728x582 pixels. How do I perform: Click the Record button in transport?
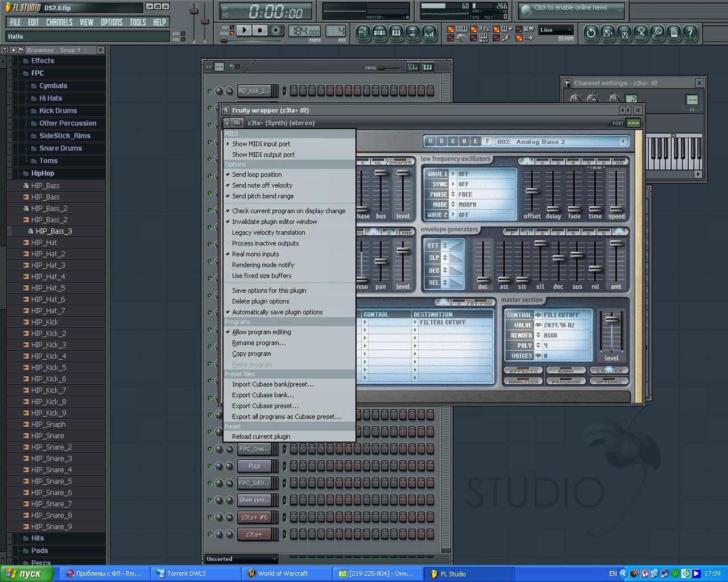click(x=276, y=31)
